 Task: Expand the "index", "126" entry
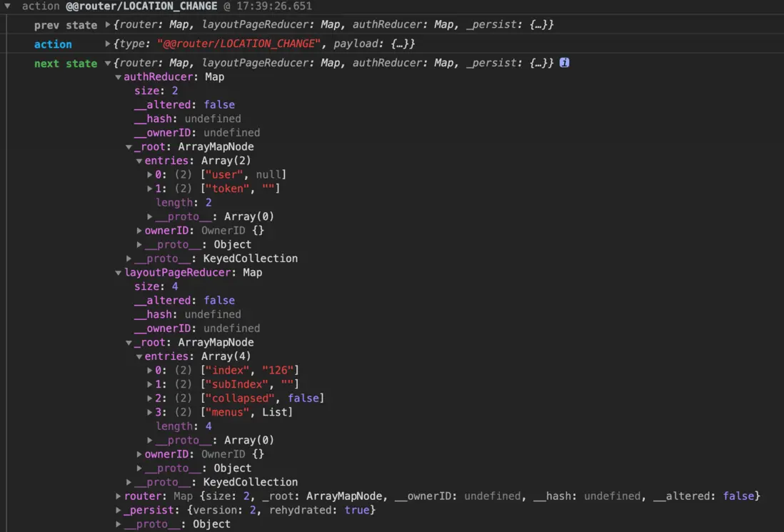click(149, 370)
